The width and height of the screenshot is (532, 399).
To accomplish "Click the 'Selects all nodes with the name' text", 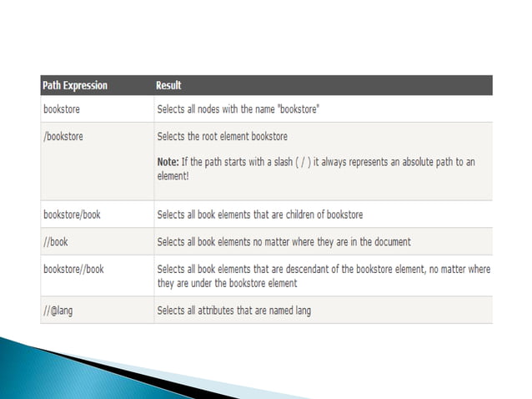I will 216,109.
